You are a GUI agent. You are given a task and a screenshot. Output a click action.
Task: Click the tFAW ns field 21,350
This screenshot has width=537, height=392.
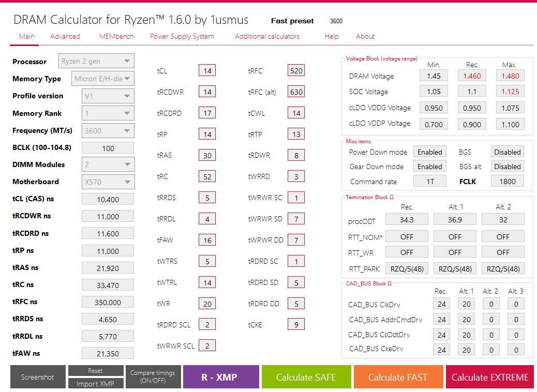(108, 353)
